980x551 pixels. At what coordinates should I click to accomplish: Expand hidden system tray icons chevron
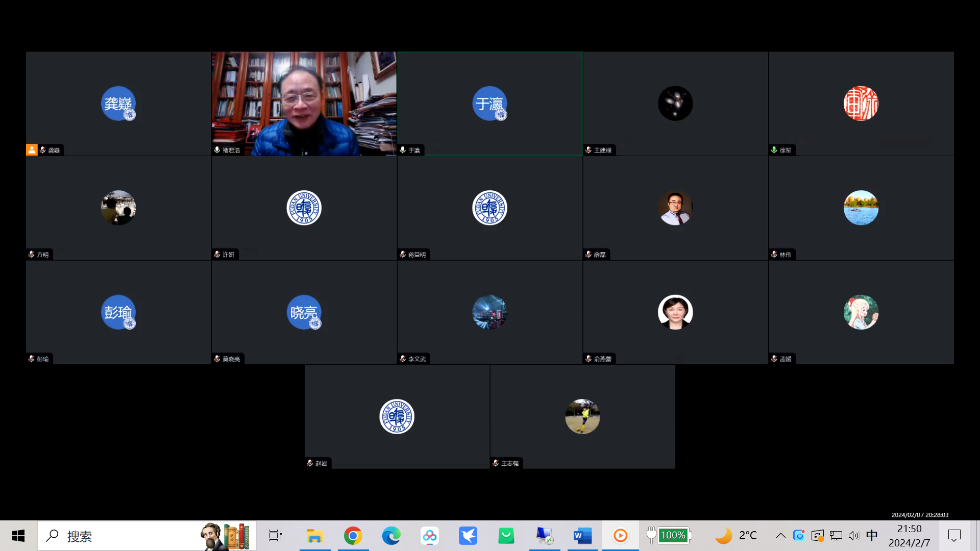pos(780,536)
